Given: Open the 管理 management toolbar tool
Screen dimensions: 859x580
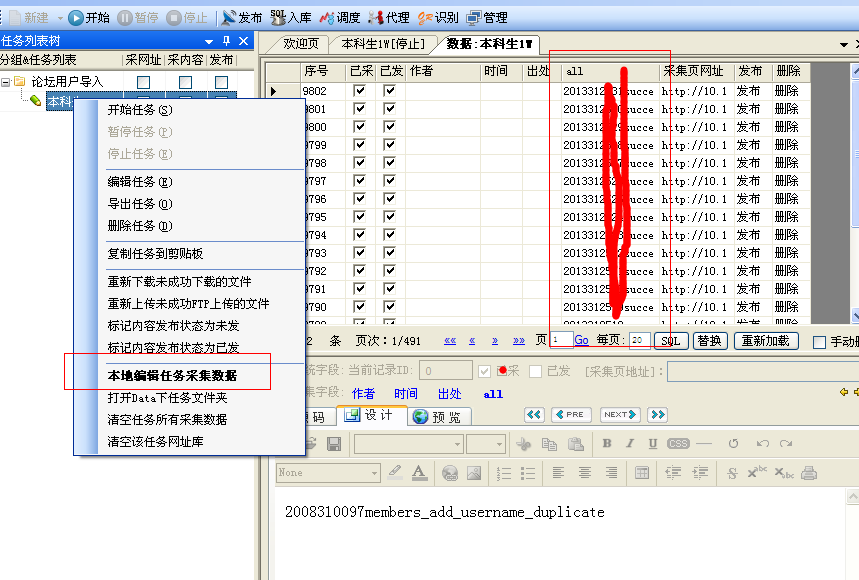Looking at the screenshot, I should click(x=486, y=18).
